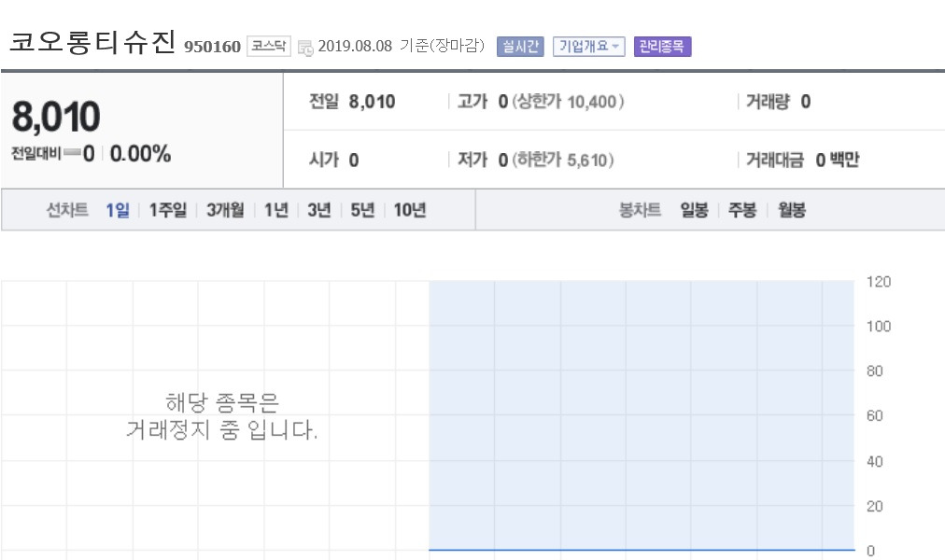Select the 1일 line chart tab

(x=118, y=210)
